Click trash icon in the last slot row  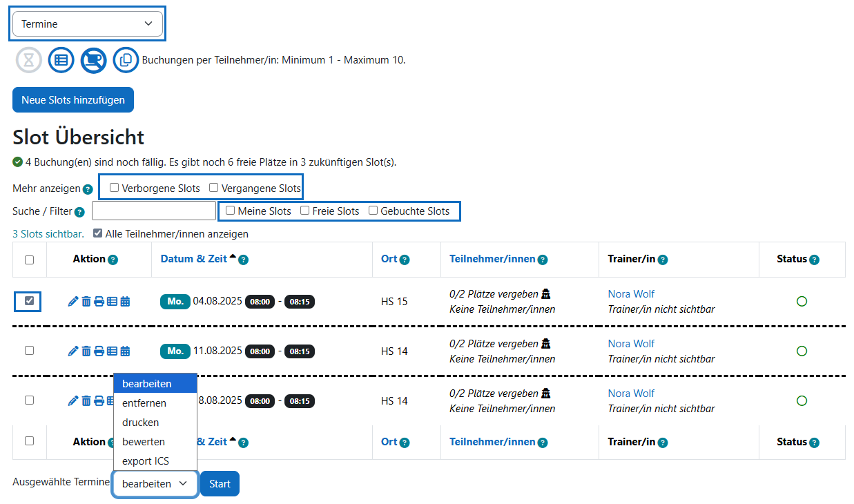[x=86, y=401]
